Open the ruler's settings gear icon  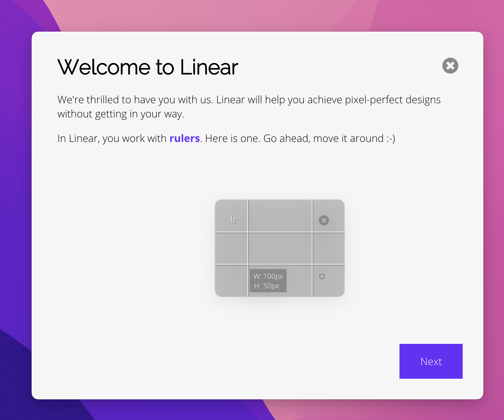322,276
